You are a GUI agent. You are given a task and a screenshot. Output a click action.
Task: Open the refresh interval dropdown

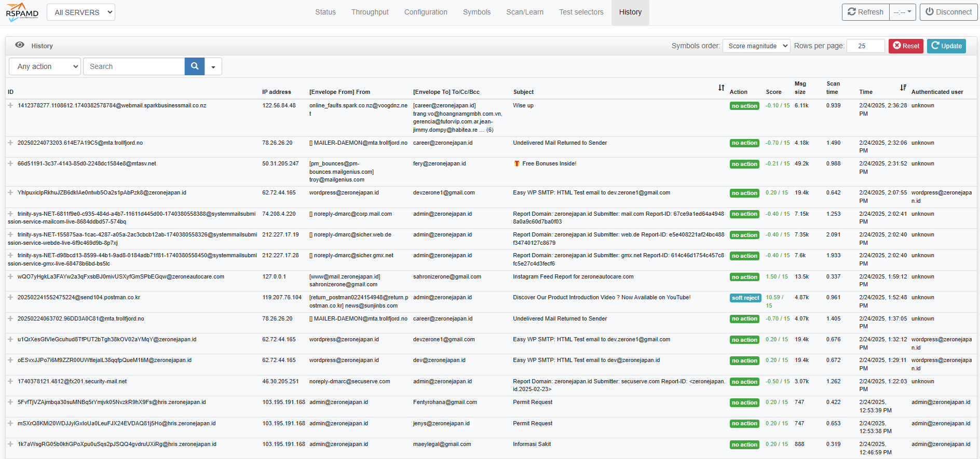tap(902, 12)
